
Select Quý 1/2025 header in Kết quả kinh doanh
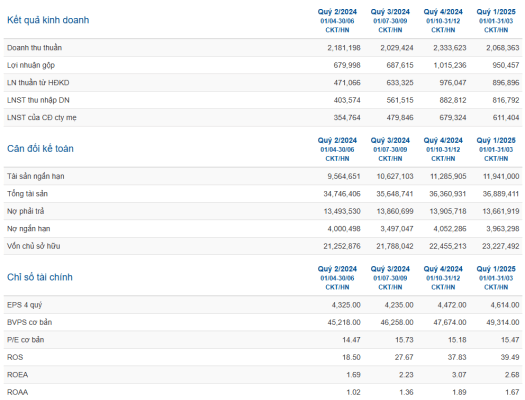pos(496,12)
